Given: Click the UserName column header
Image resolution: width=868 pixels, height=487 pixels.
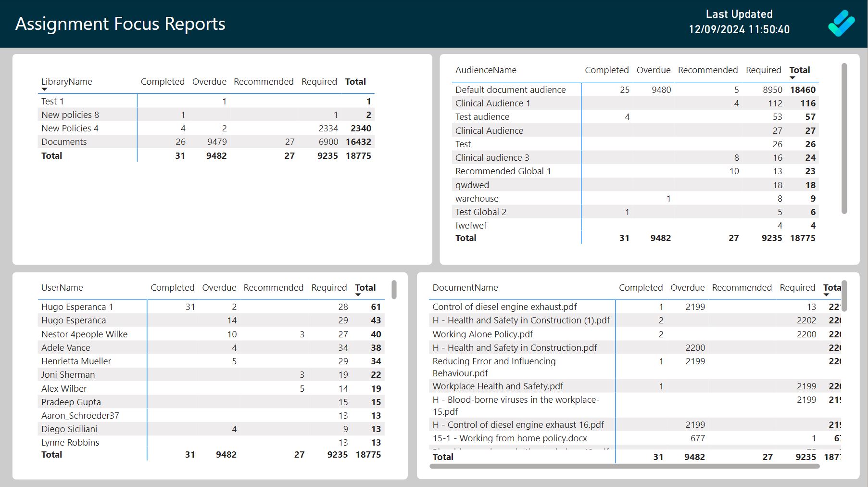Looking at the screenshot, I should [62, 288].
